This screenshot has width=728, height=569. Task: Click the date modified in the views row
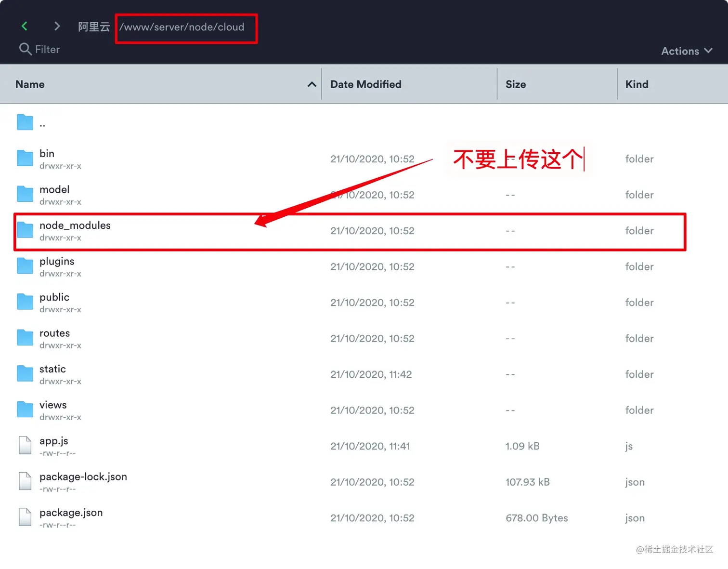(372, 410)
